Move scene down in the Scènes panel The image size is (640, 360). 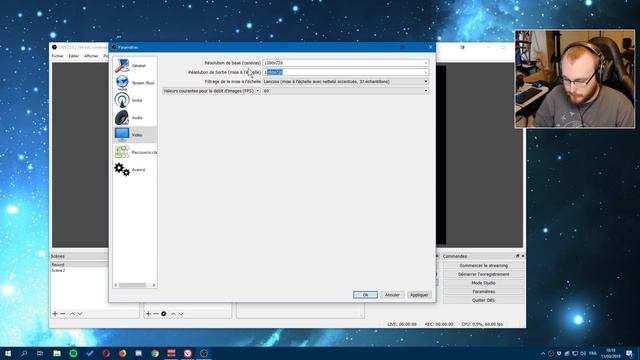(x=80, y=313)
